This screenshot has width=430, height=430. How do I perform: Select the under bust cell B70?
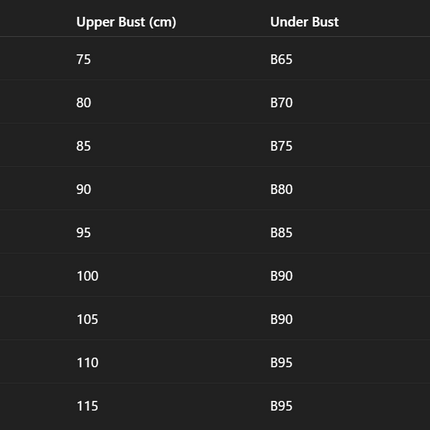(x=281, y=103)
